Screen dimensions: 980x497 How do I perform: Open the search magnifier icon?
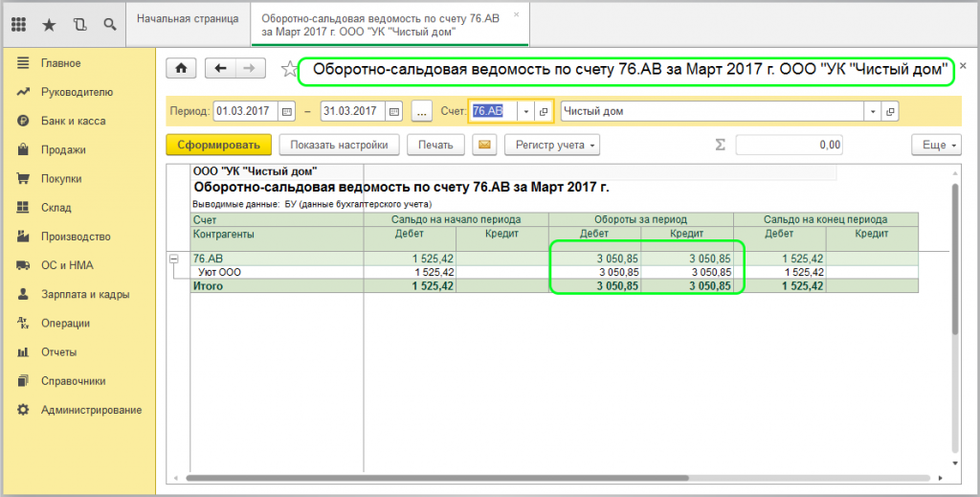(110, 23)
